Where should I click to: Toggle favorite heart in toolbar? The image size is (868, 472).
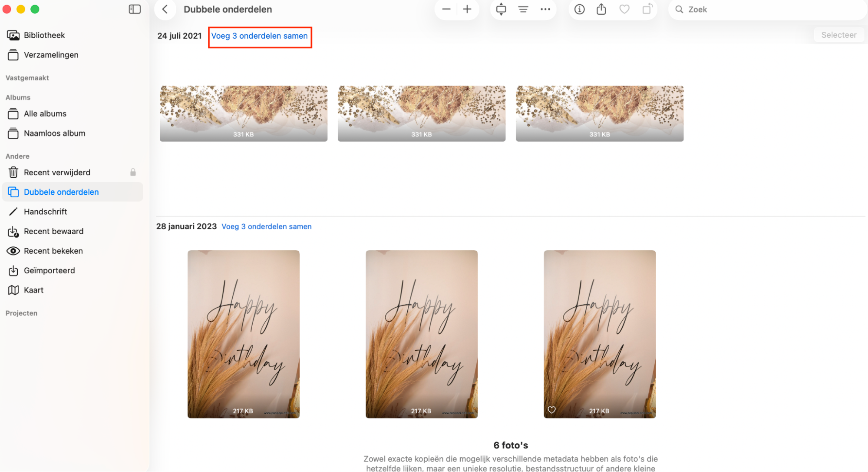(624, 9)
